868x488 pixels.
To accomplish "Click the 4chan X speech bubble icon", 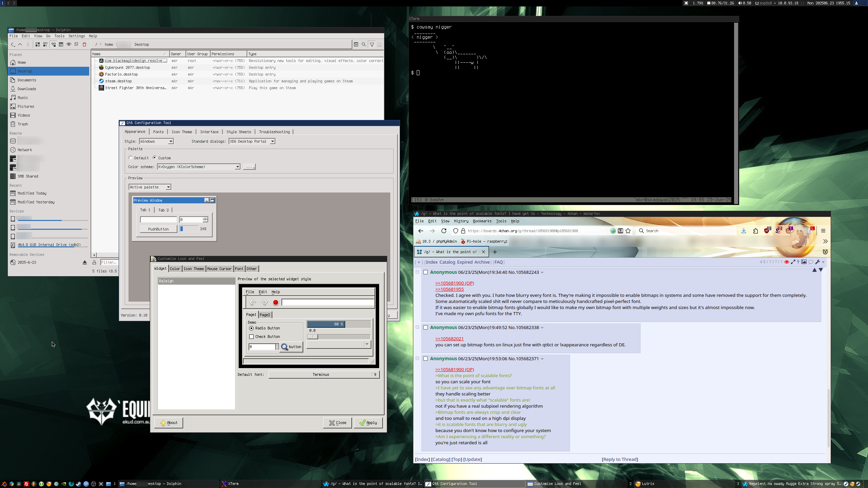I will point(811,262).
